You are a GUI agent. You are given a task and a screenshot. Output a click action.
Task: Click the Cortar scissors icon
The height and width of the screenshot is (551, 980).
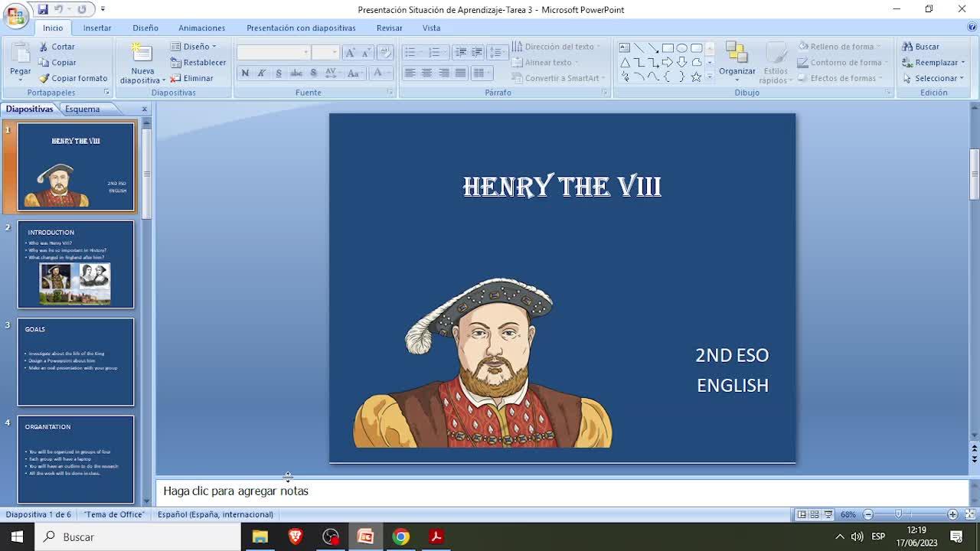(44, 47)
